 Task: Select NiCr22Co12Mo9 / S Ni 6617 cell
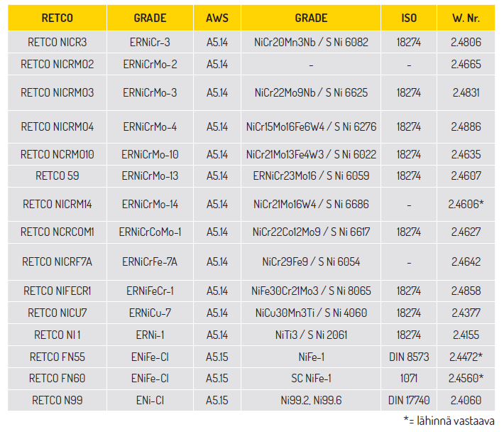tap(311, 232)
